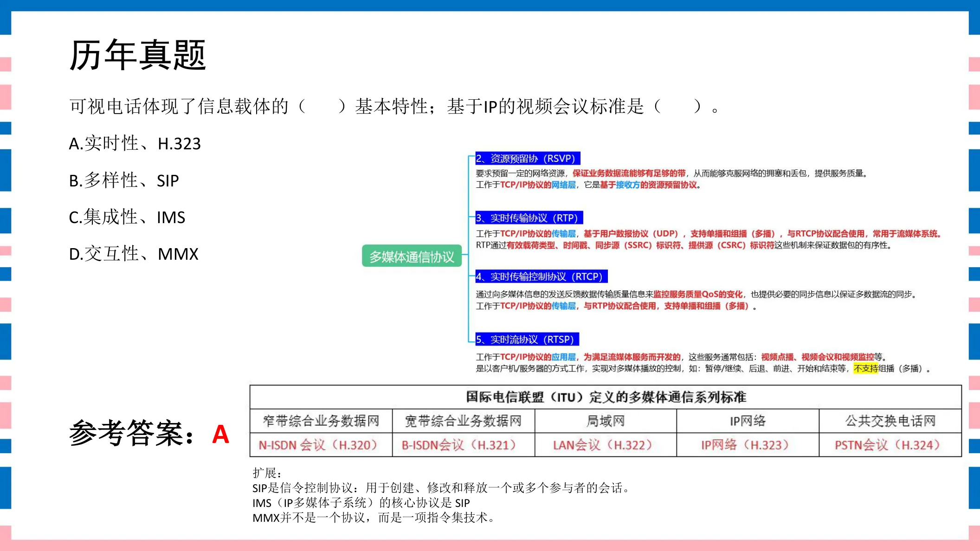This screenshot has height=551, width=980.
Task: Click the RTCP line mentioning 监控服务质量QoS的变化
Action: (x=696, y=294)
